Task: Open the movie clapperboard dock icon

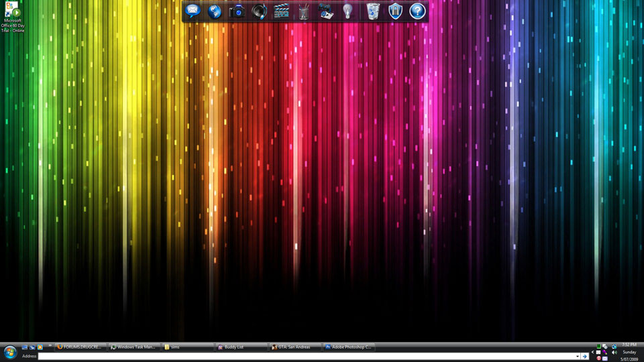Action: [x=281, y=11]
